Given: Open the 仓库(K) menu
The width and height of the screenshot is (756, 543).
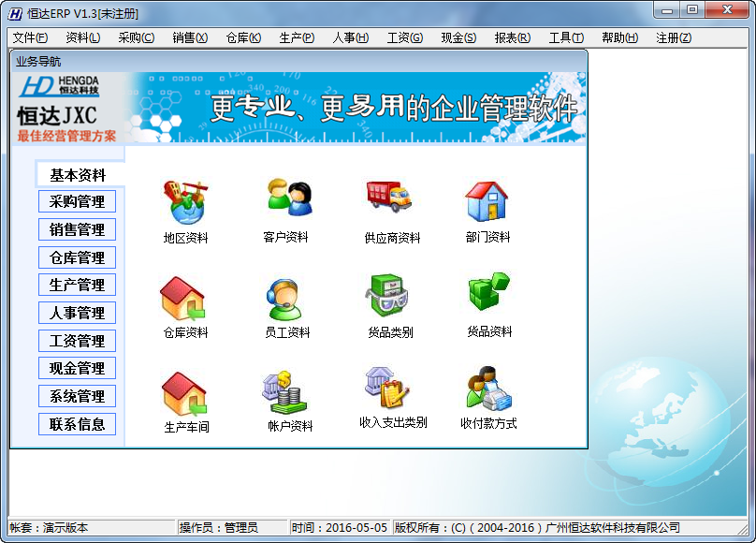Looking at the screenshot, I should 243,37.
